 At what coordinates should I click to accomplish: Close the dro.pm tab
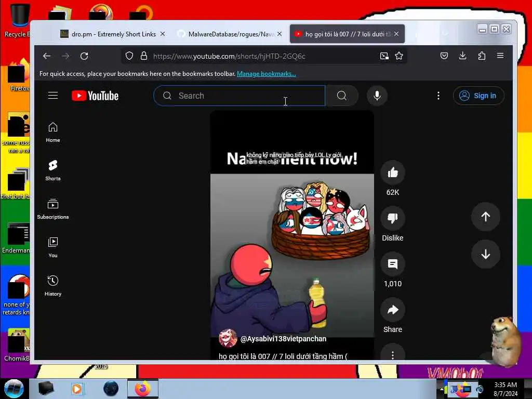pos(163,34)
